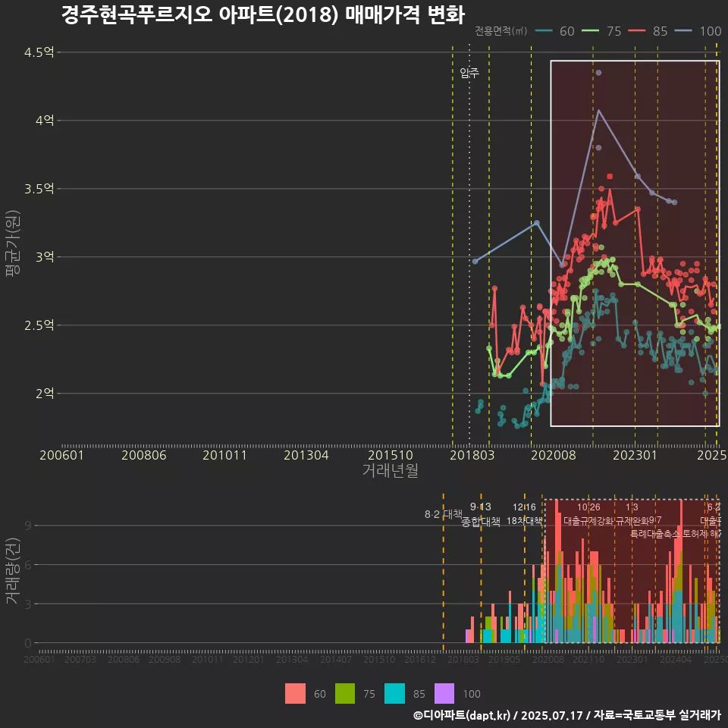Select the 75 line entry in top legend
The height and width of the screenshot is (728, 728).
(x=601, y=31)
